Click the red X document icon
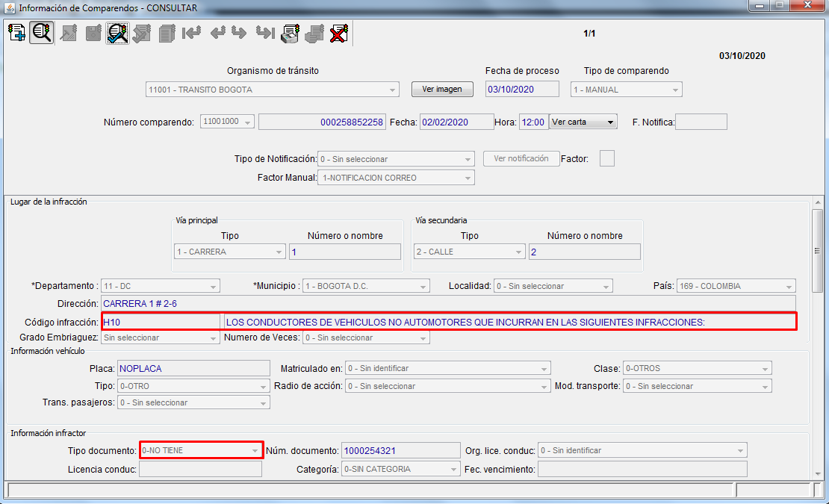 pos(339,33)
